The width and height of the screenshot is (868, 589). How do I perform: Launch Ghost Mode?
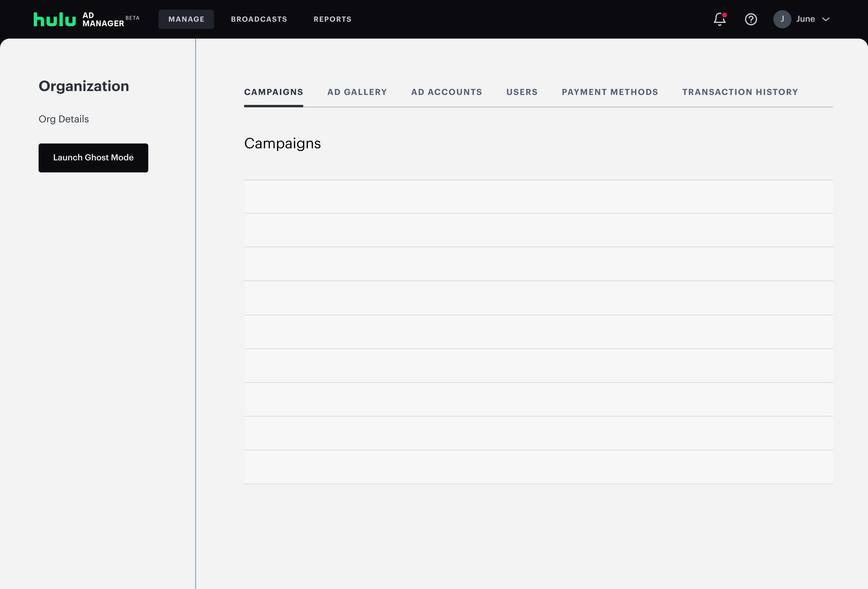[93, 158]
